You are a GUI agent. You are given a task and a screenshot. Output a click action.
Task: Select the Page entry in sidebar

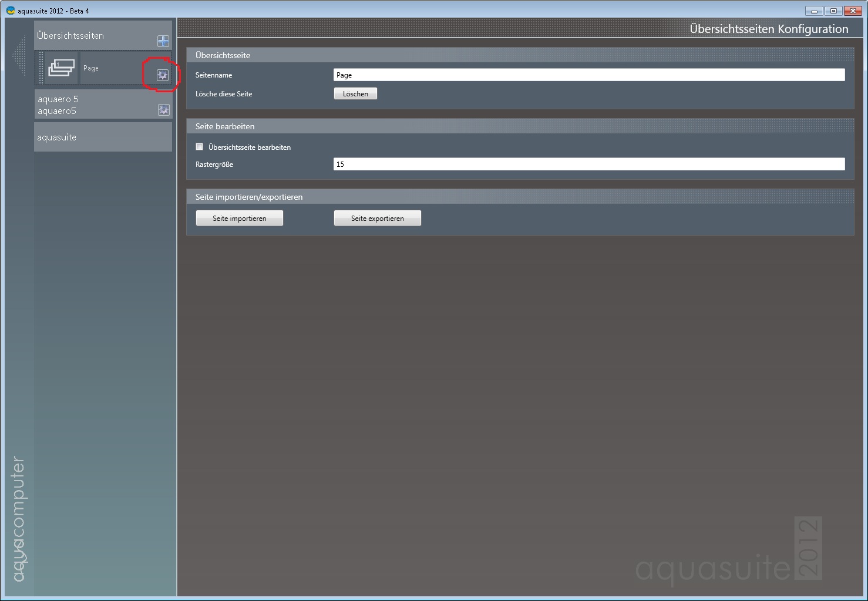(x=103, y=68)
